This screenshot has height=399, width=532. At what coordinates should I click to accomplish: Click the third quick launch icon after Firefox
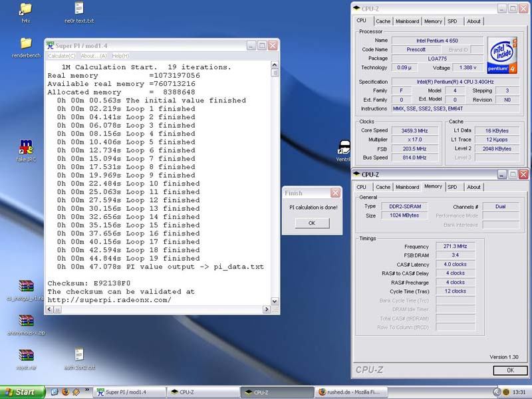76,392
